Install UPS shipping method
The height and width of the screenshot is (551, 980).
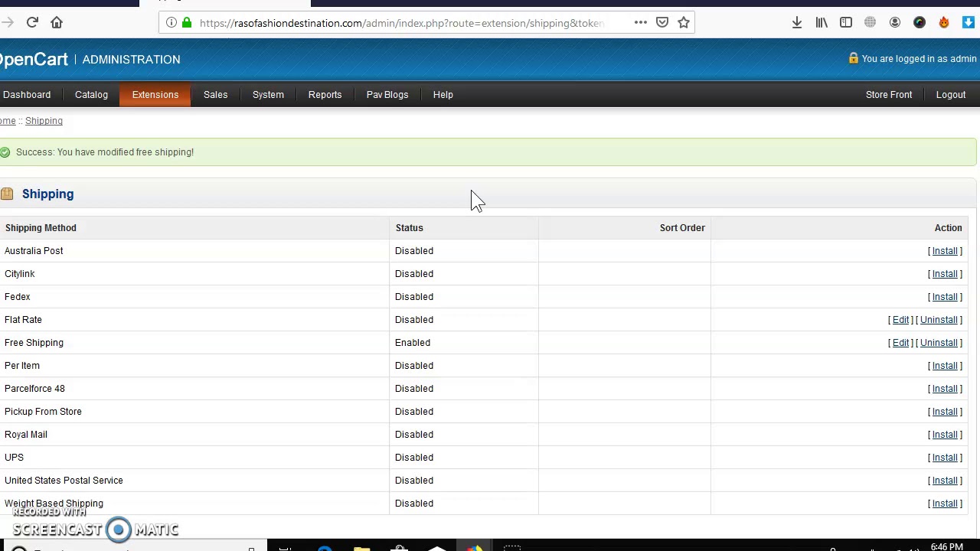pyautogui.click(x=945, y=458)
